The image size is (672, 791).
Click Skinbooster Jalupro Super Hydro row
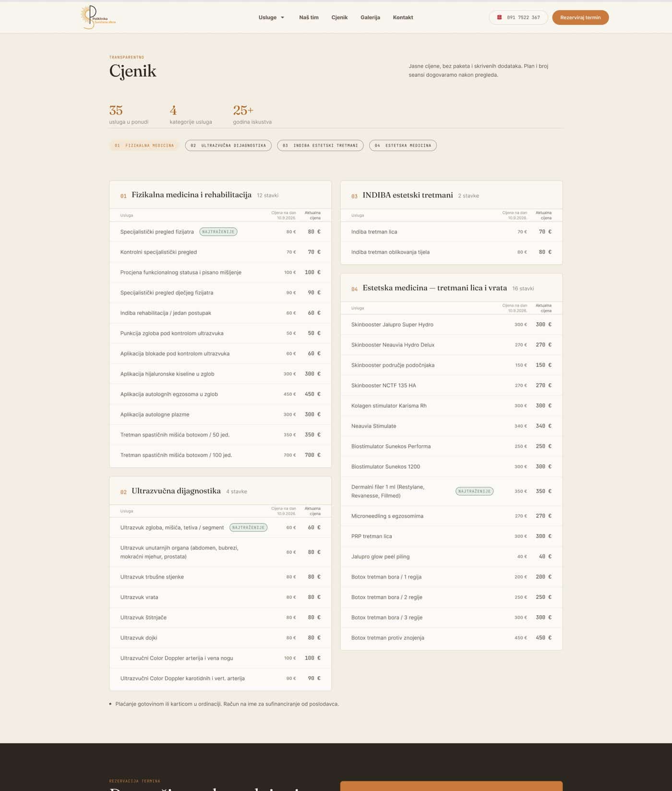coord(451,325)
